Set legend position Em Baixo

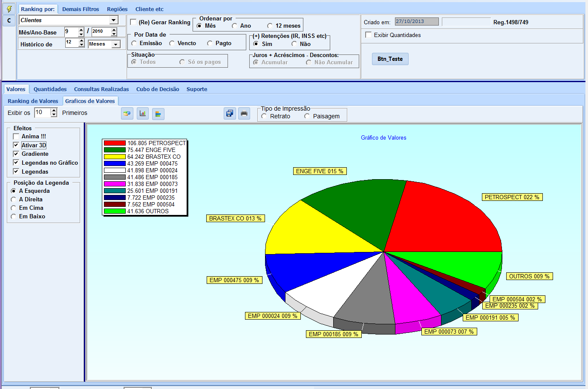click(x=14, y=216)
